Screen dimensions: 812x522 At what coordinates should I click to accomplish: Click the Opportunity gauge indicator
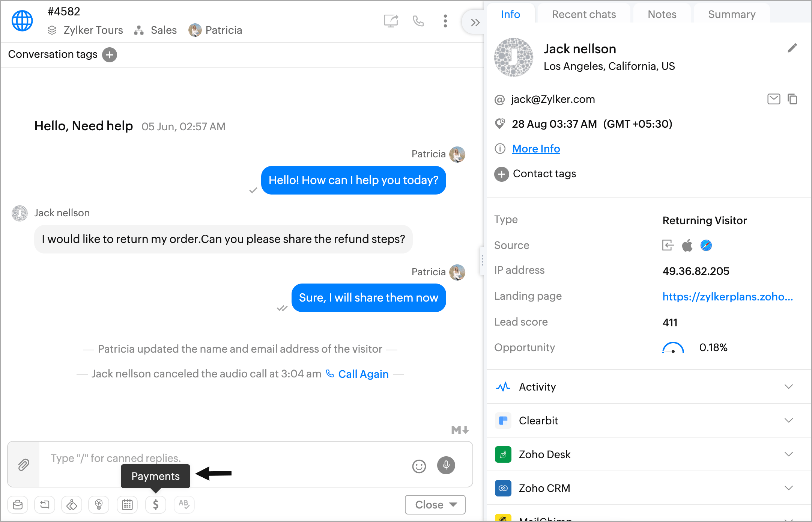[673, 348]
